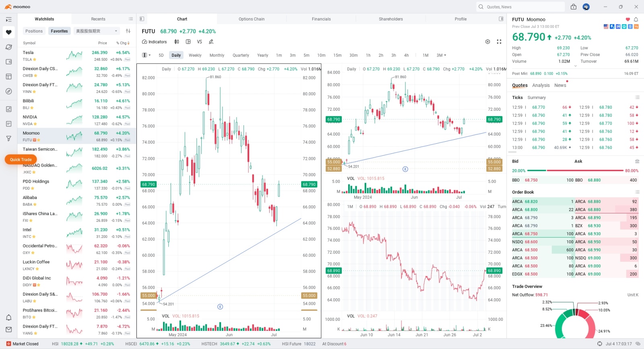
Task: Select the 15m timeframe
Action: 337,55
